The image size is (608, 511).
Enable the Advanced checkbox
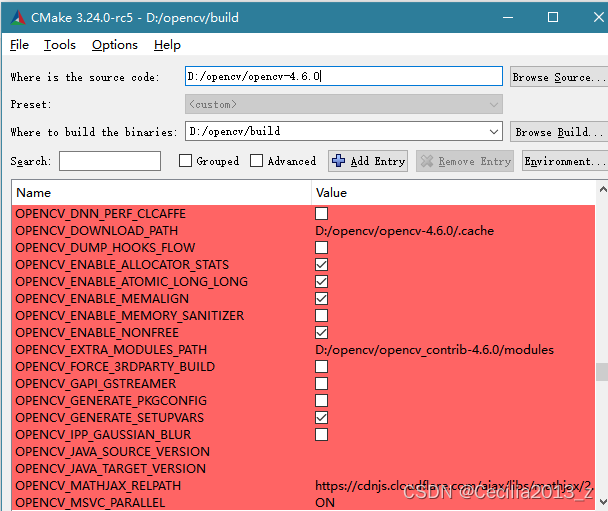point(256,161)
